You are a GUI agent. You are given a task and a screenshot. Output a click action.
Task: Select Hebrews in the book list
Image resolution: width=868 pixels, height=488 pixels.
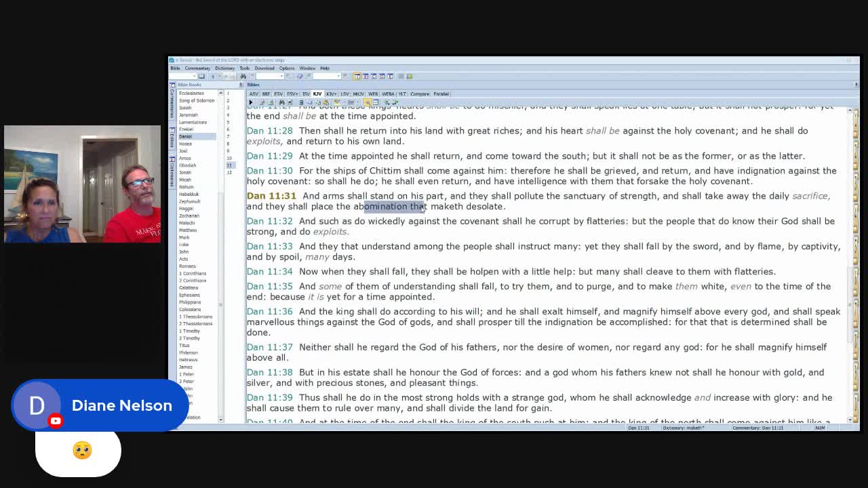(189, 359)
